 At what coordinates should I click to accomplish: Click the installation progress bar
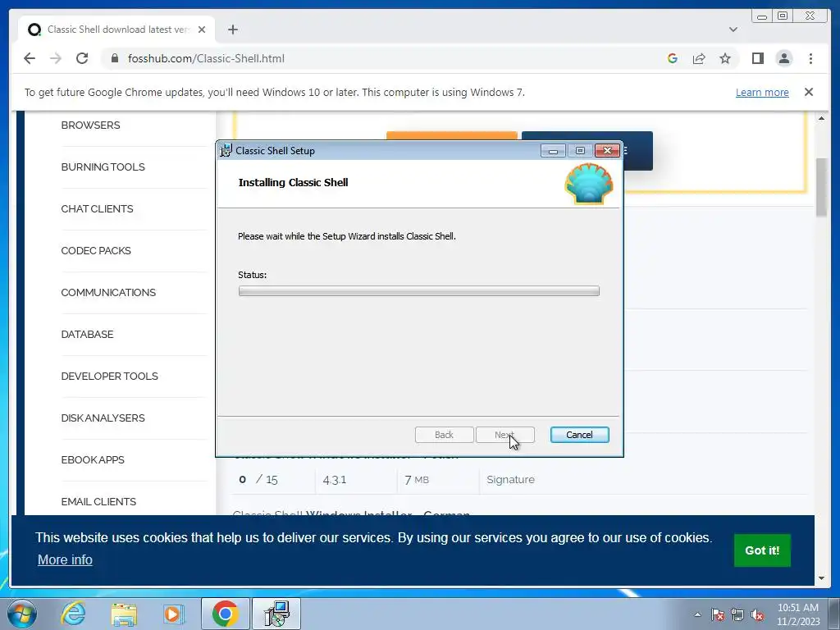pyautogui.click(x=419, y=291)
